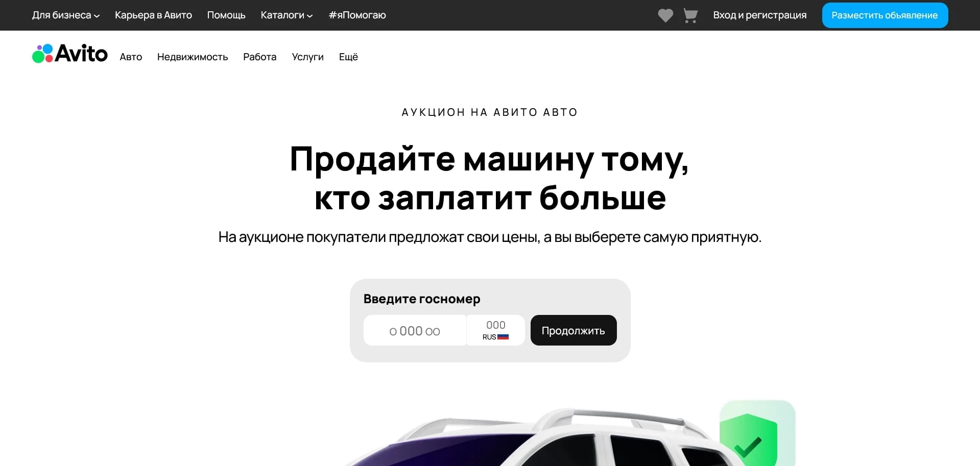Click the Разместить объявление button
Viewport: 980px width, 466px height.
[885, 15]
